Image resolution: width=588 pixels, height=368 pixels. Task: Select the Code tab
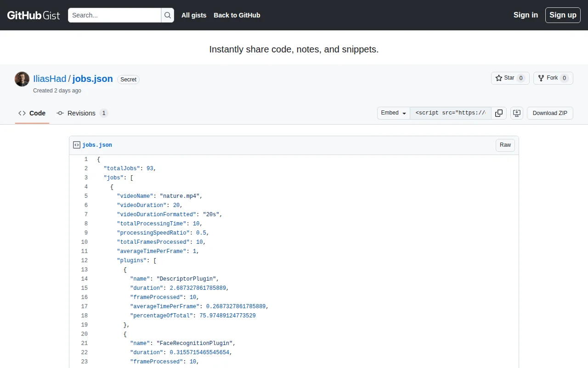[32, 113]
